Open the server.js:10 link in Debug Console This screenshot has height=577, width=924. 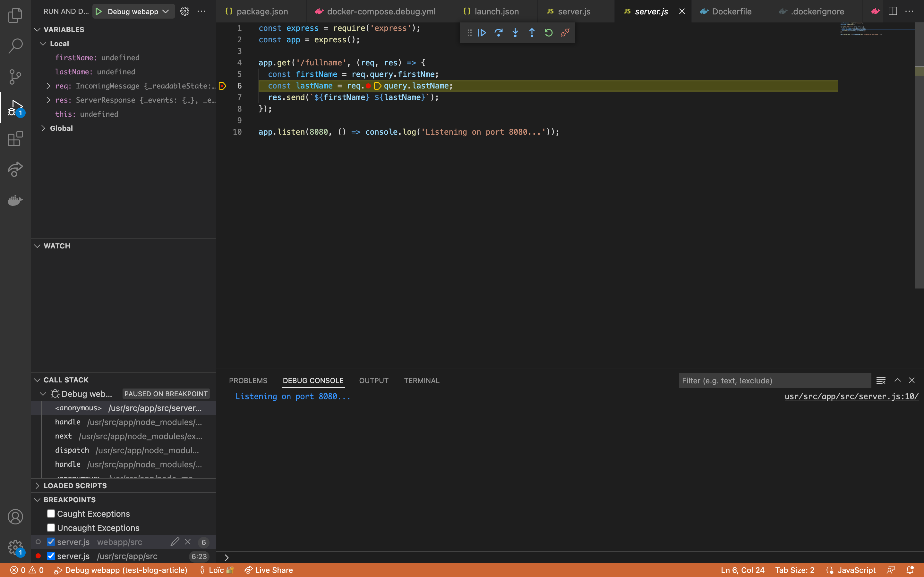tap(851, 397)
